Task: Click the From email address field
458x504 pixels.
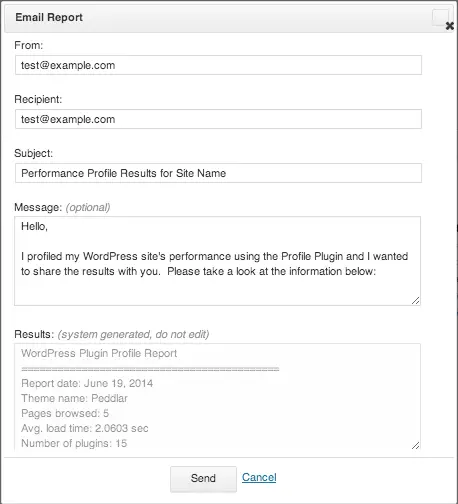Action: tap(218, 65)
